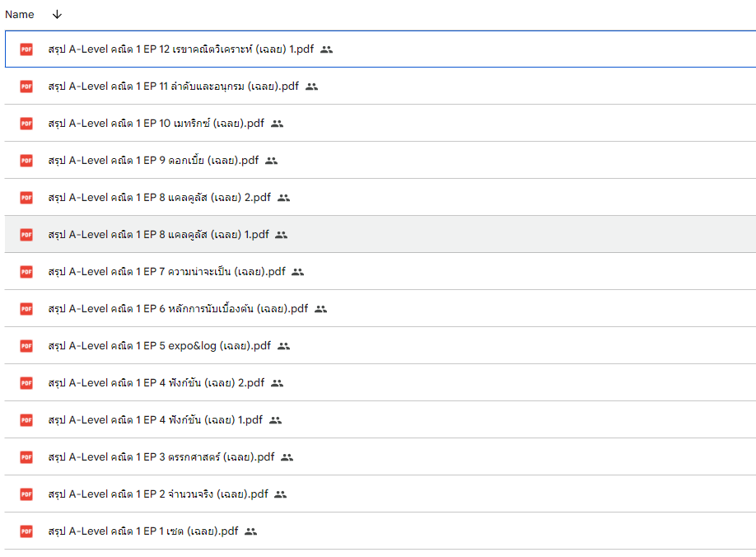Screen dimensions: 756x557
Task: Click shared icon next to EP 5 expo&log file
Action: pyautogui.click(x=283, y=346)
